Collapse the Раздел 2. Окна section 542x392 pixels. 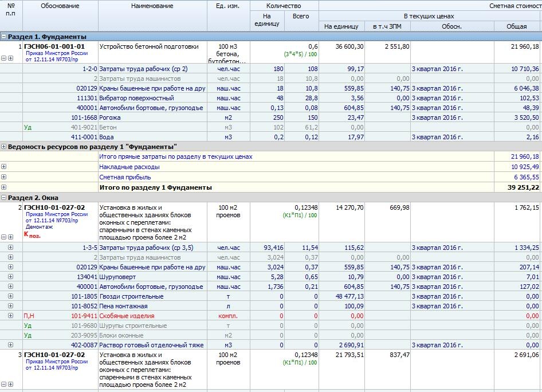tap(4, 198)
